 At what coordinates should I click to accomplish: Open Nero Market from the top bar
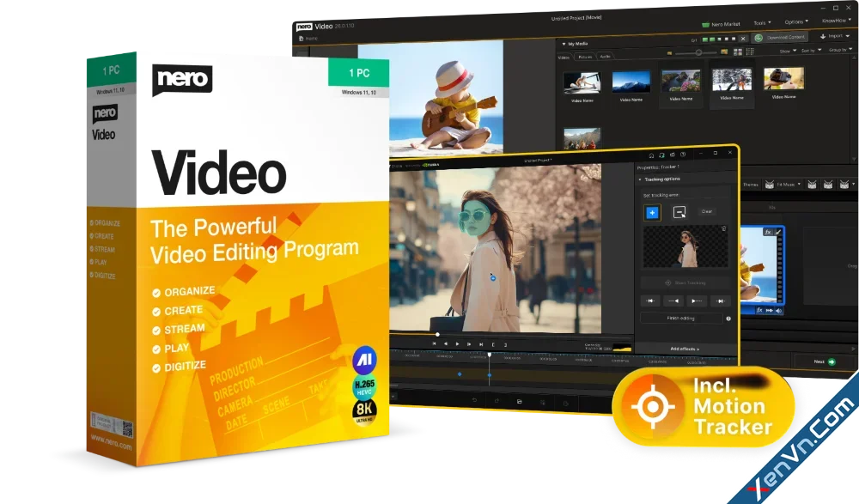click(x=721, y=24)
